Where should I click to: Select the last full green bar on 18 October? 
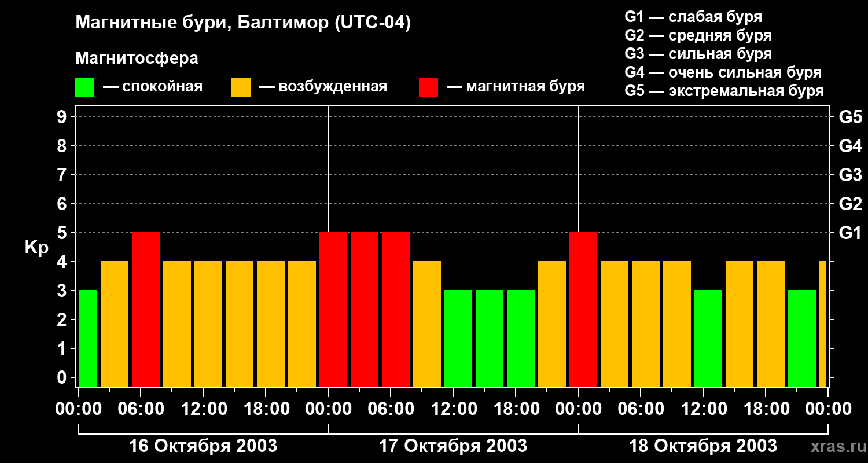coord(802,339)
